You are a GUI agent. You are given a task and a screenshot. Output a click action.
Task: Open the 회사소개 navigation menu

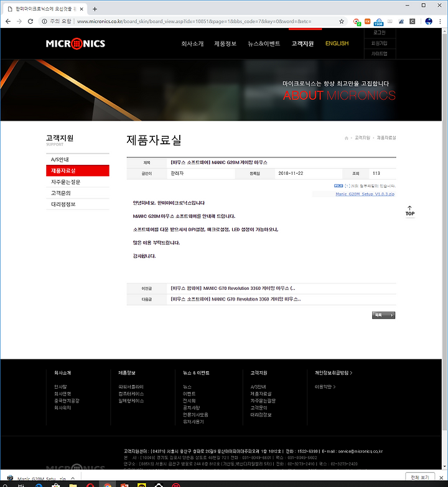click(x=192, y=44)
